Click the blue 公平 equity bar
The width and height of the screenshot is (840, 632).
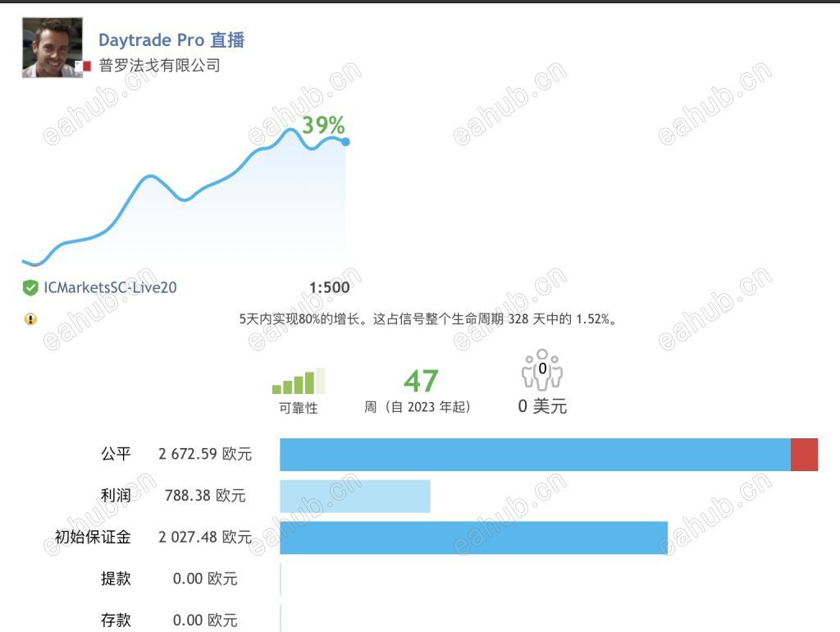coord(535,455)
